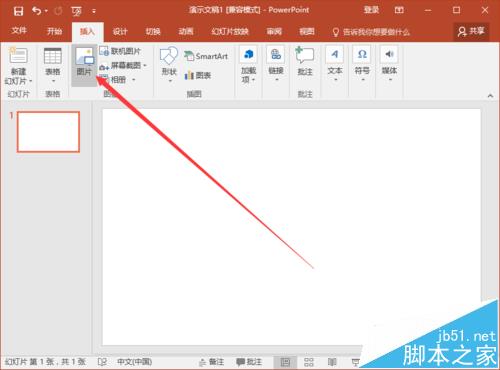The image size is (500, 370).
Task: Insert a SmartArt graphic
Action: tap(206, 56)
